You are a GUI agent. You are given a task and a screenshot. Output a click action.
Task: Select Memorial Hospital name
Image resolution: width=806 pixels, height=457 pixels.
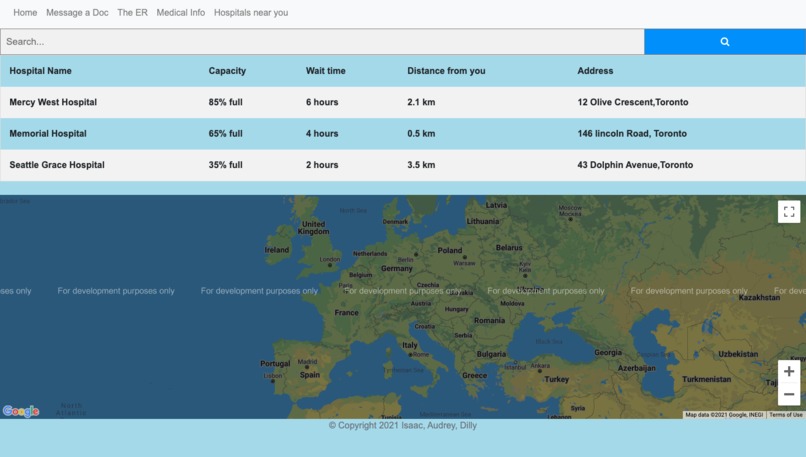48,134
